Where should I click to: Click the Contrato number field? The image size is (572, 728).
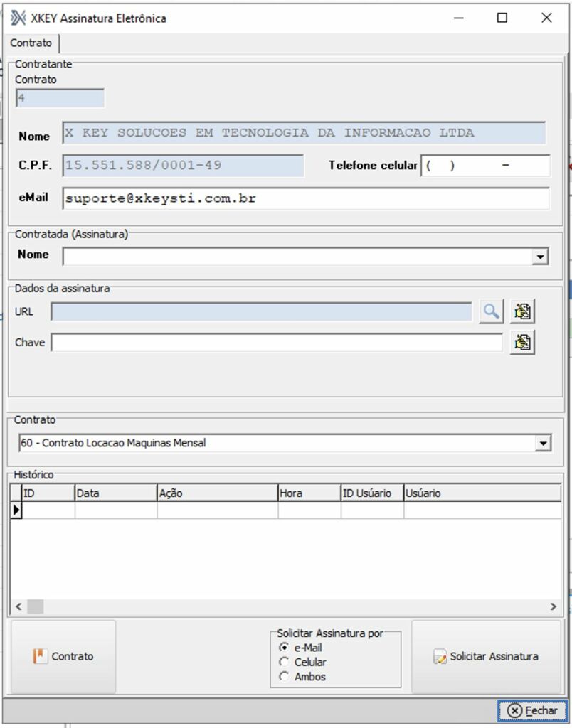pyautogui.click(x=60, y=98)
